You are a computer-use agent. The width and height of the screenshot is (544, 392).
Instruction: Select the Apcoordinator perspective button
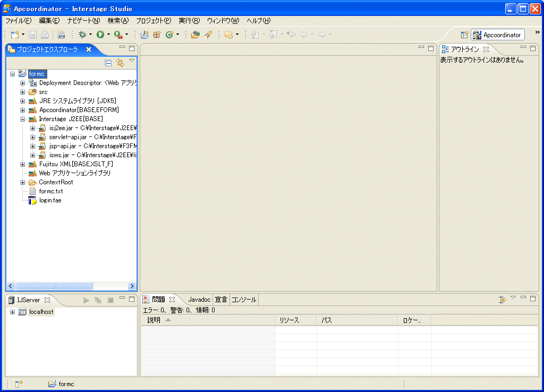497,35
